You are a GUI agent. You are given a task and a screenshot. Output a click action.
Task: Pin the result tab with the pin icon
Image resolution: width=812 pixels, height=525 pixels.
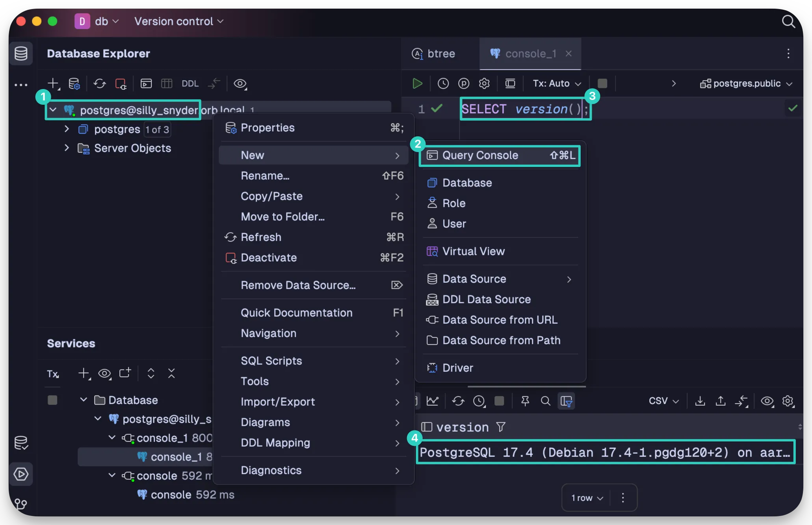pyautogui.click(x=525, y=401)
